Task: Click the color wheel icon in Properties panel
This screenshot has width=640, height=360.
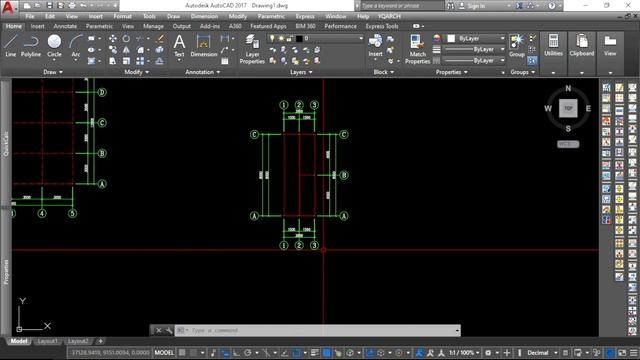Action: [437, 38]
